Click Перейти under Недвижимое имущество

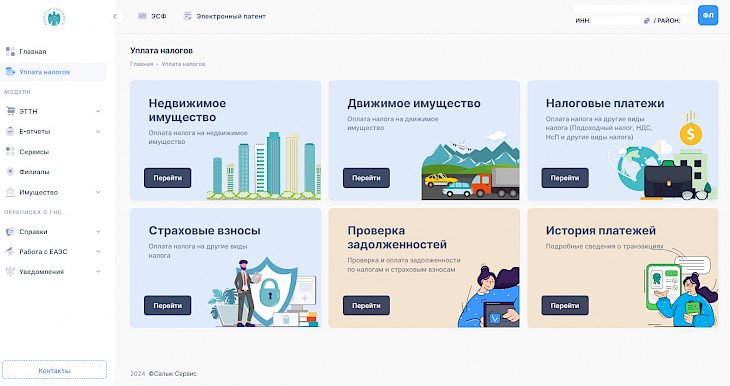tap(168, 178)
